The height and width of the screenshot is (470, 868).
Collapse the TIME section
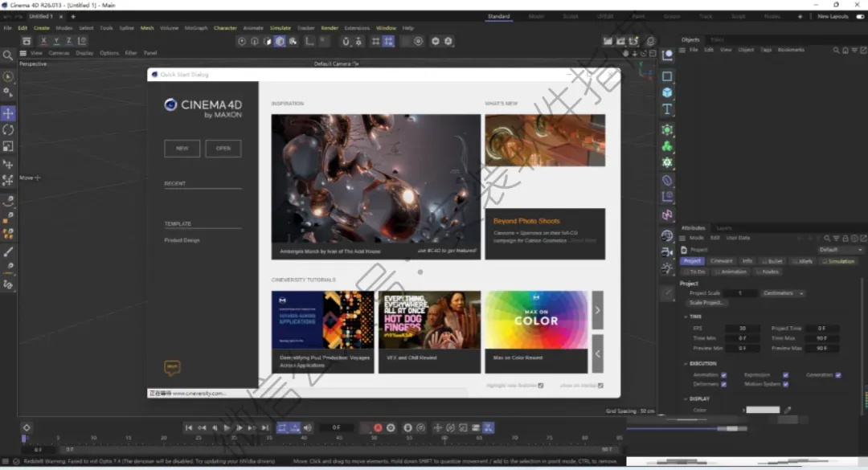point(686,317)
